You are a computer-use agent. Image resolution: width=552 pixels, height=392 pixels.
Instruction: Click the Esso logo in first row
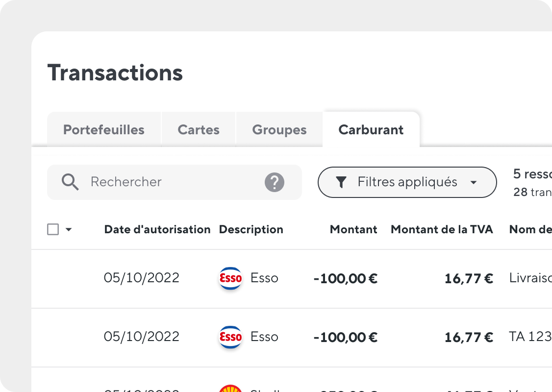[x=230, y=278]
